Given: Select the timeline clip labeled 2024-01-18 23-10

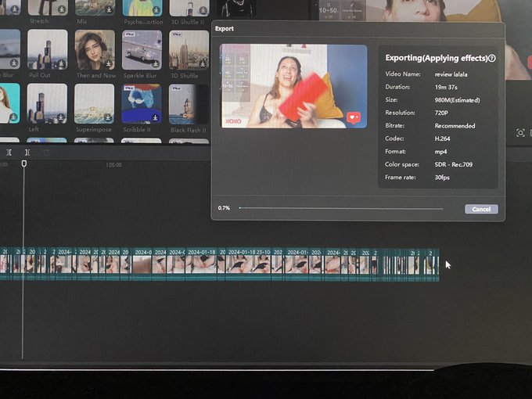Looking at the screenshot, I should coord(248,264).
